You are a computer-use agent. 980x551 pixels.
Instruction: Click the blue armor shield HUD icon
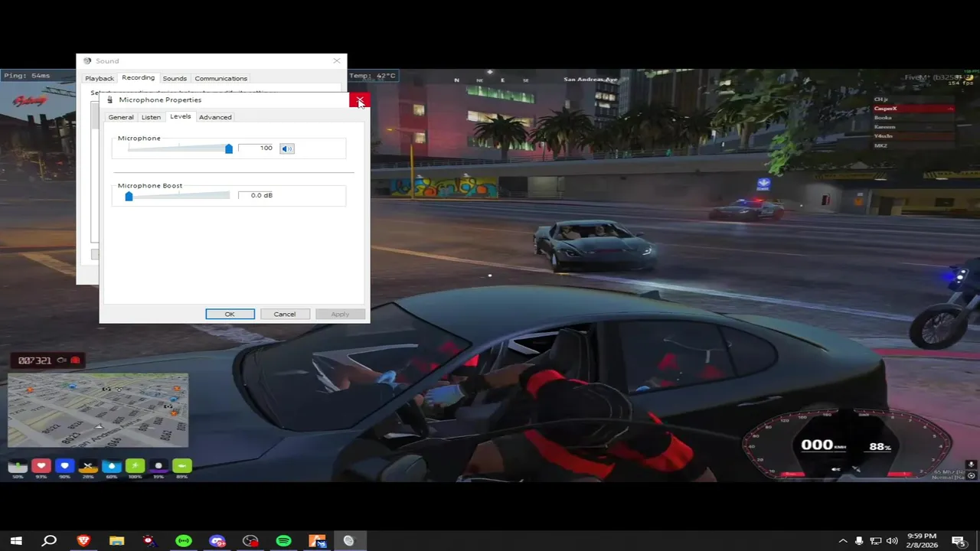click(x=65, y=465)
